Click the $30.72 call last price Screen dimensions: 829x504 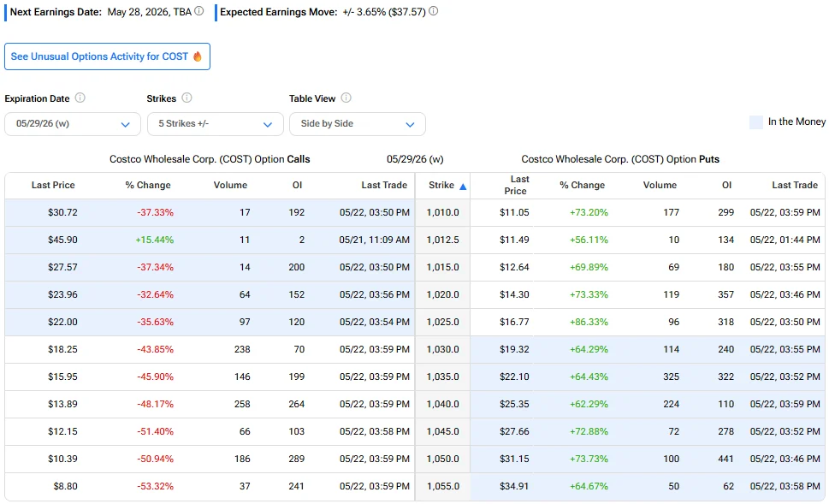point(62,212)
